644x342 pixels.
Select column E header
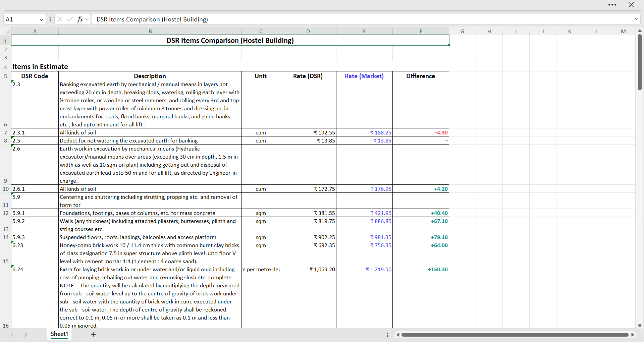point(364,32)
